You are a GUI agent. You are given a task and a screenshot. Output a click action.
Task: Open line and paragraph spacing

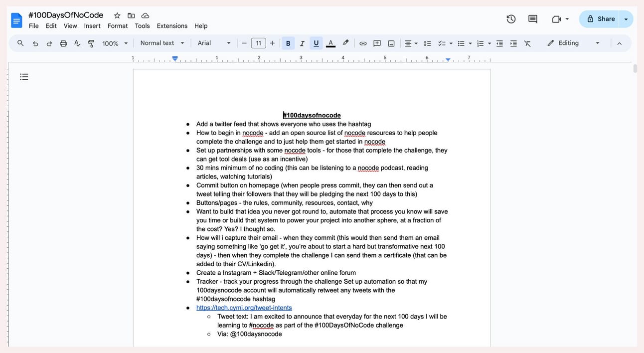[427, 43]
